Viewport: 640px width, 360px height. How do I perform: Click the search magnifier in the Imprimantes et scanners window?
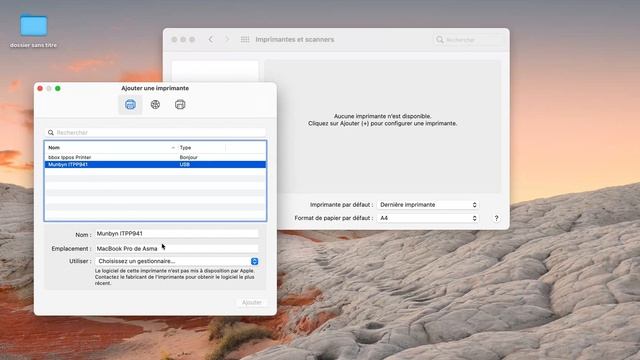tap(440, 40)
